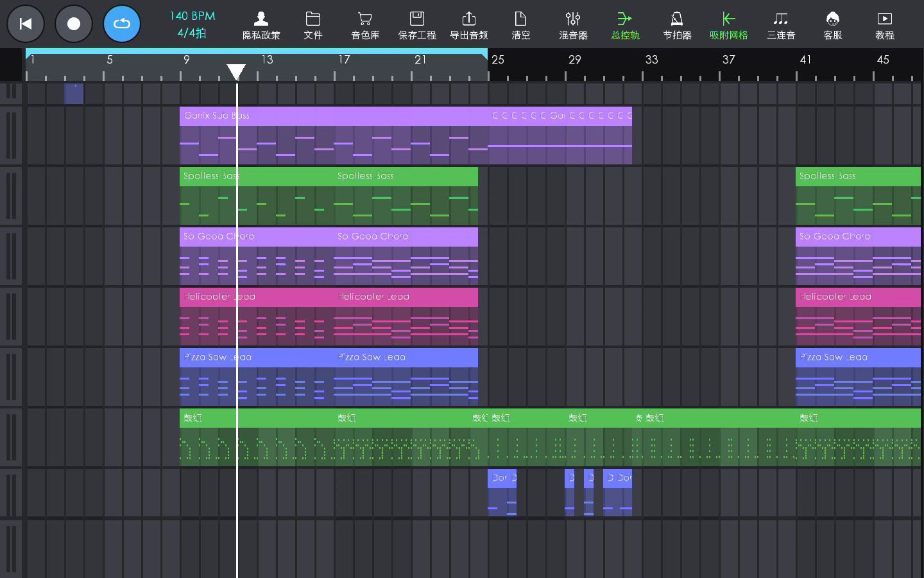924x578 pixels.
Task: Toggle the 节拍器 metronome
Action: [x=677, y=26]
